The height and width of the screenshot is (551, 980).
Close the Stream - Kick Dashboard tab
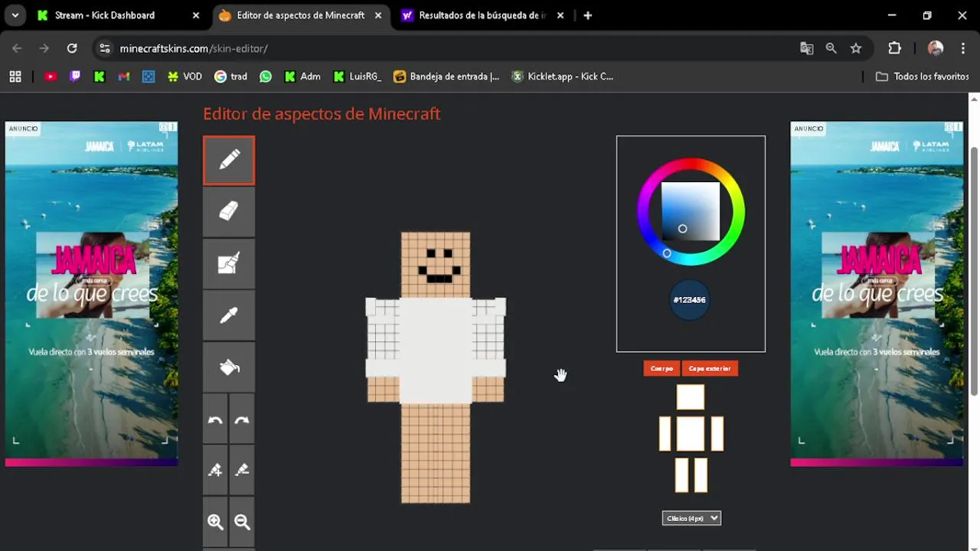coord(196,15)
